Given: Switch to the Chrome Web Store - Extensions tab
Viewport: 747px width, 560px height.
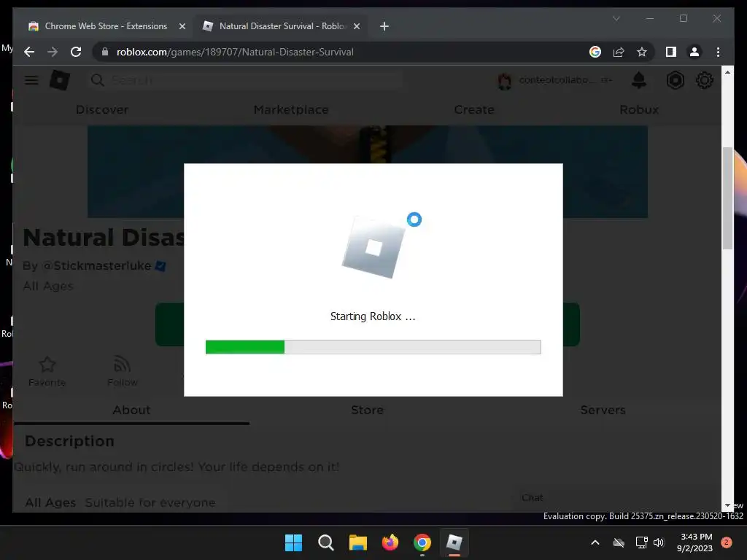Looking at the screenshot, I should 107,26.
